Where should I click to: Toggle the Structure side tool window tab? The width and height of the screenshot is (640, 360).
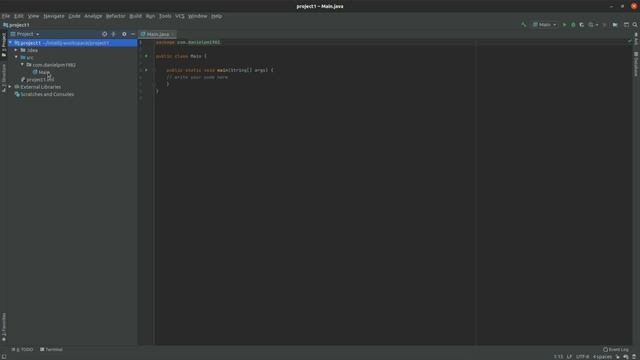tap(4, 78)
